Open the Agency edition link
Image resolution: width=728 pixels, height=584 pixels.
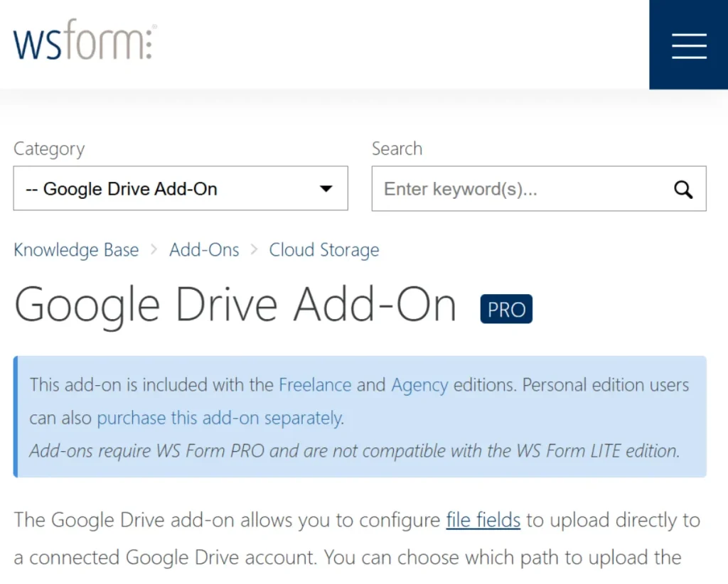pyautogui.click(x=419, y=385)
